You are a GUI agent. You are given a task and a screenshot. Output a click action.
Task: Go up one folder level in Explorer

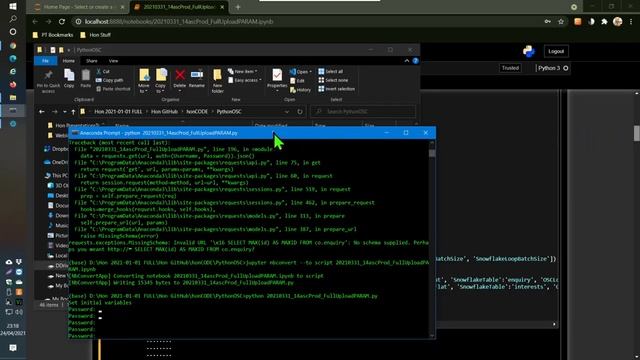[x=73, y=111]
